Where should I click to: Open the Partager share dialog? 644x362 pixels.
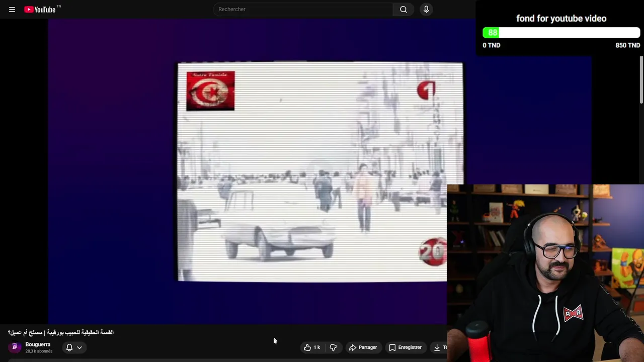[x=363, y=347]
